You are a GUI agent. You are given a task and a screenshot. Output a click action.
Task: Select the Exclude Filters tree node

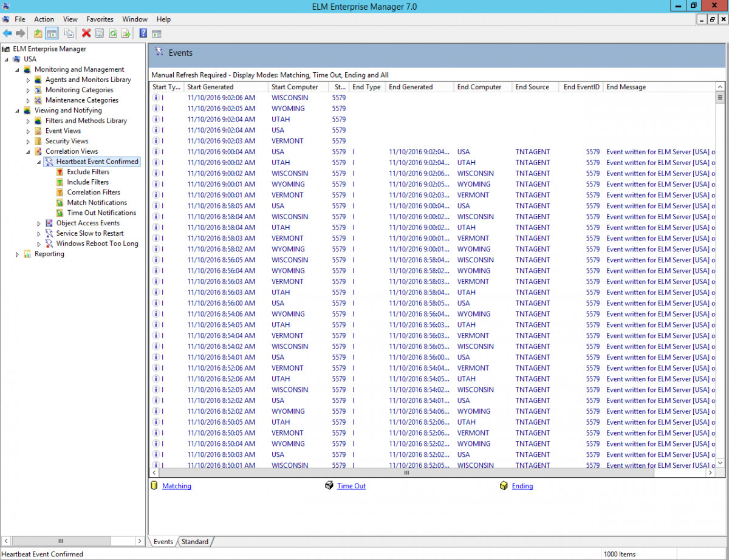[x=88, y=172]
